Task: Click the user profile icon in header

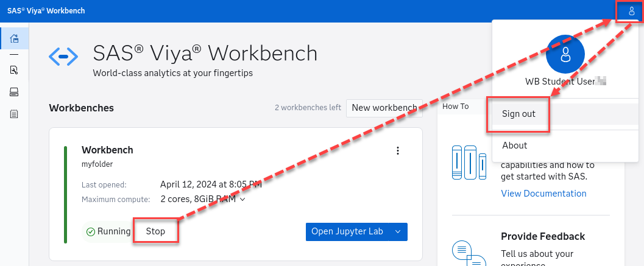Action: [631, 11]
